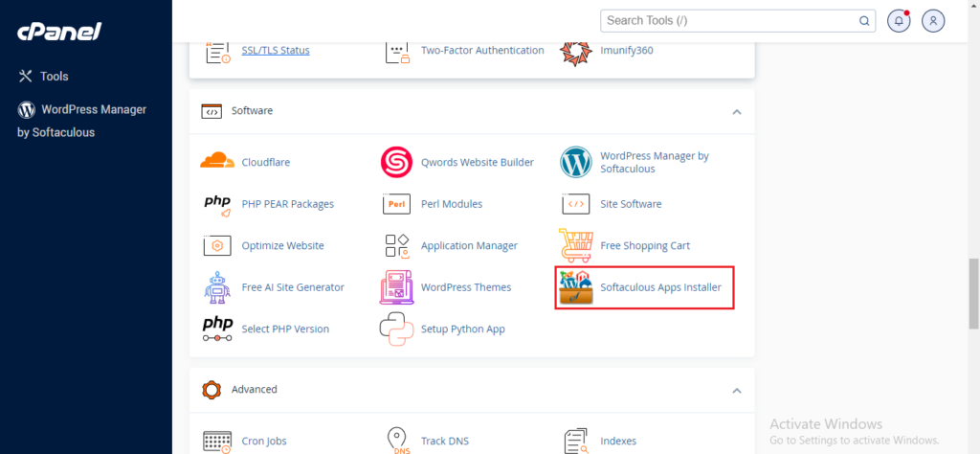
Task: Open WordPress Manager by Softaculous in sidebar
Action: point(81,121)
